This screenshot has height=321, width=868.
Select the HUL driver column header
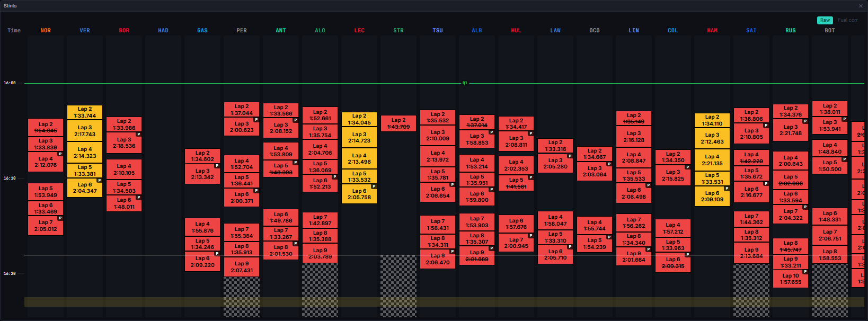pyautogui.click(x=516, y=31)
